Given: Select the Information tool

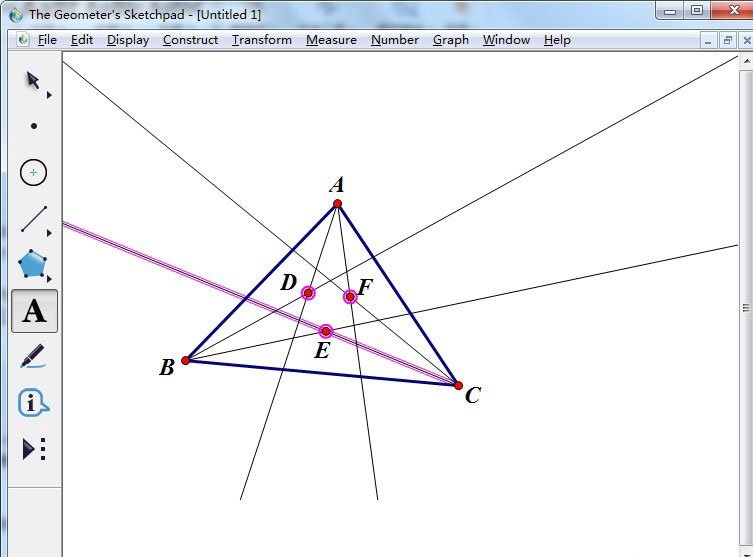Looking at the screenshot, I should pyautogui.click(x=33, y=402).
